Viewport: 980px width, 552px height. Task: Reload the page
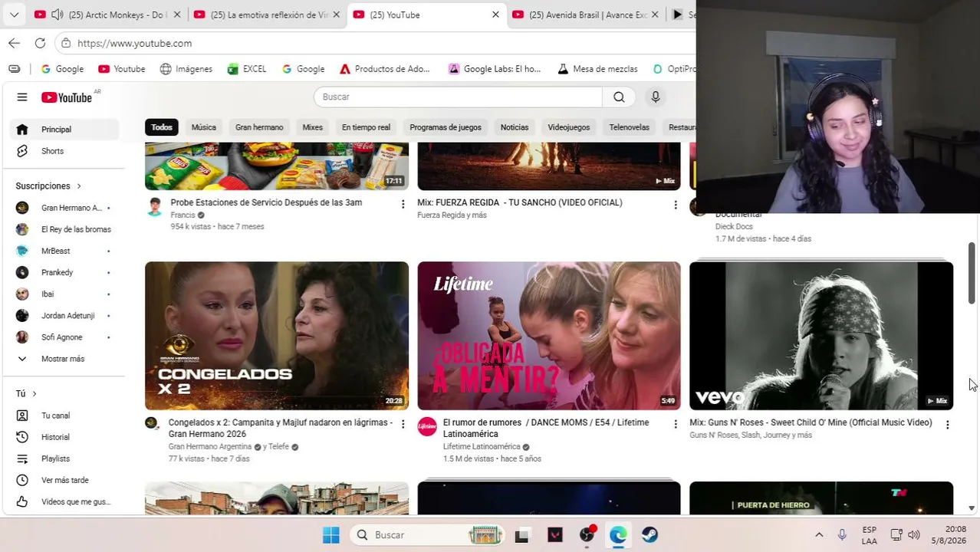coord(40,43)
